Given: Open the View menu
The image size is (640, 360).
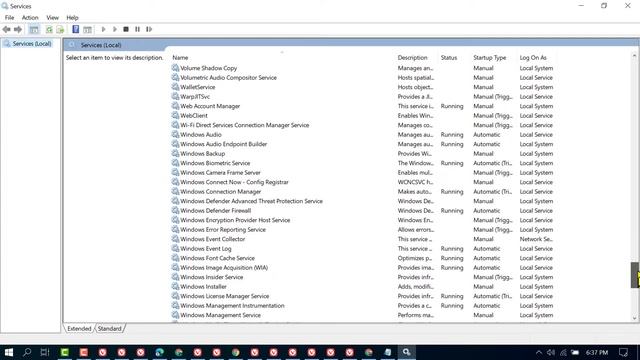Looking at the screenshot, I should (52, 18).
